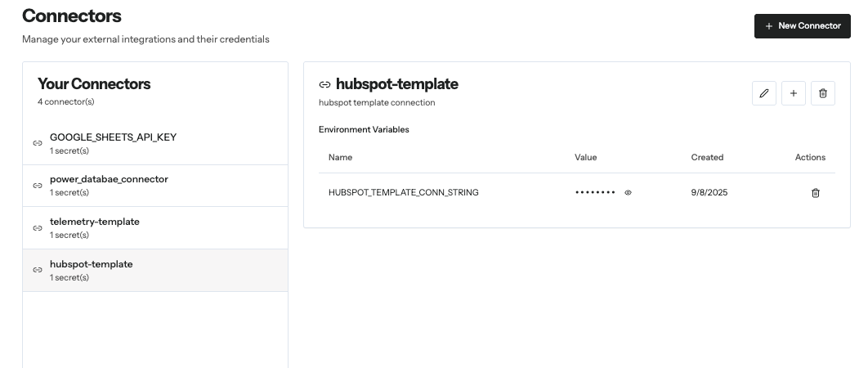Click the Name column header
This screenshot has width=868, height=368.
[x=341, y=157]
